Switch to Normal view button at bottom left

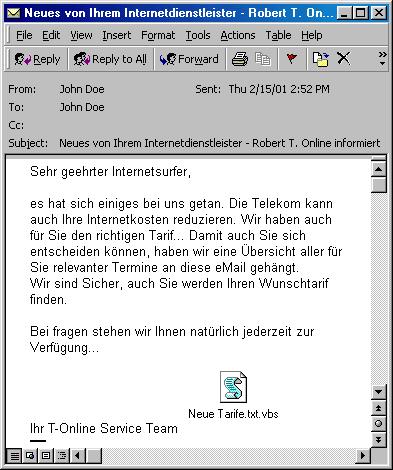pyautogui.click(x=14, y=455)
